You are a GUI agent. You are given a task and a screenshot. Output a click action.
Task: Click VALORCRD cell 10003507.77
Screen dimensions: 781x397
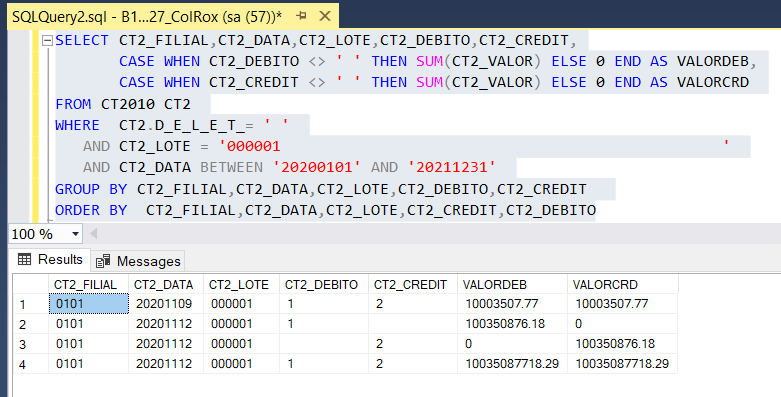tap(623, 304)
